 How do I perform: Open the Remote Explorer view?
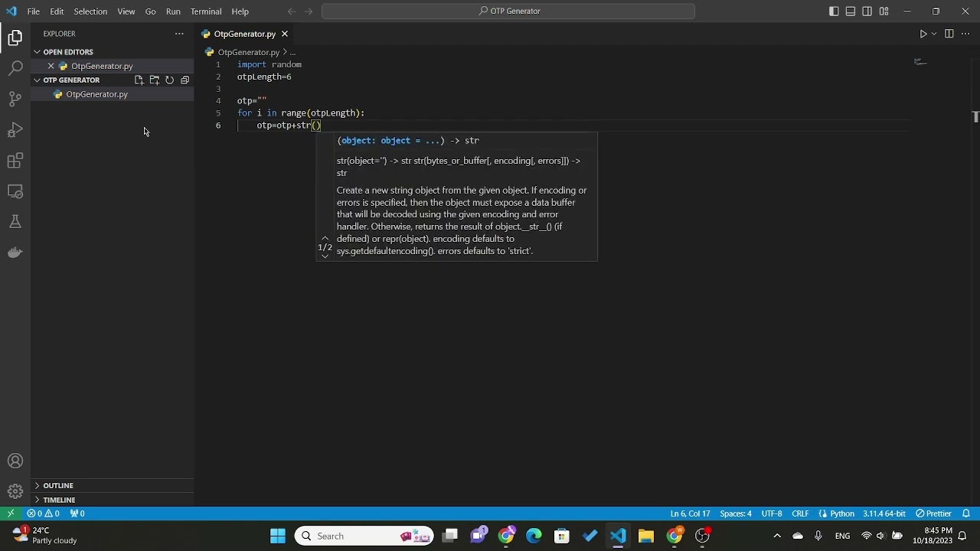(x=15, y=191)
